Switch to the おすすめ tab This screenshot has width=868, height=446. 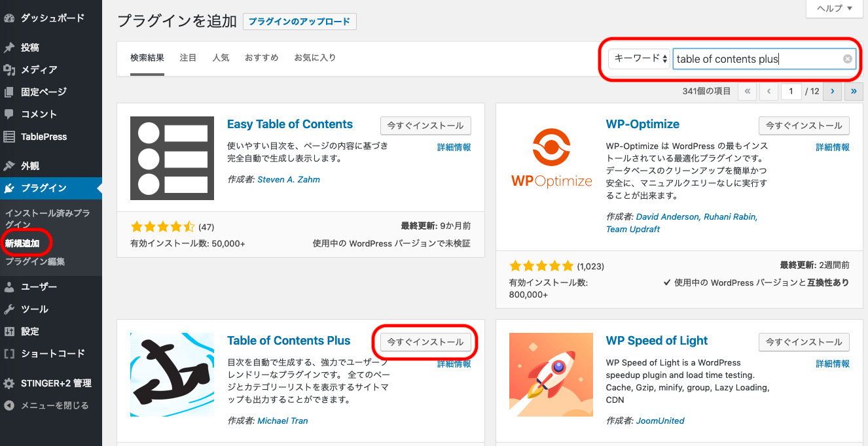[262, 58]
